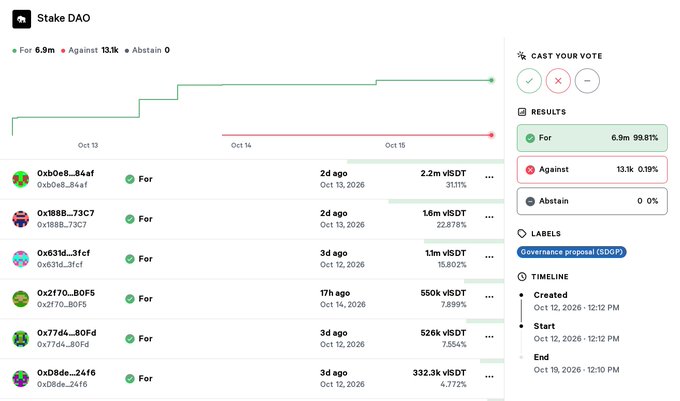Open voter profile 0x77d4...80Fd name

[x=67, y=333]
